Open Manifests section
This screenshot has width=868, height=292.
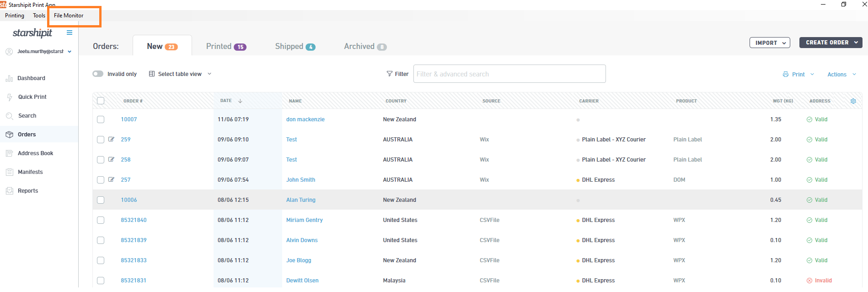point(30,172)
